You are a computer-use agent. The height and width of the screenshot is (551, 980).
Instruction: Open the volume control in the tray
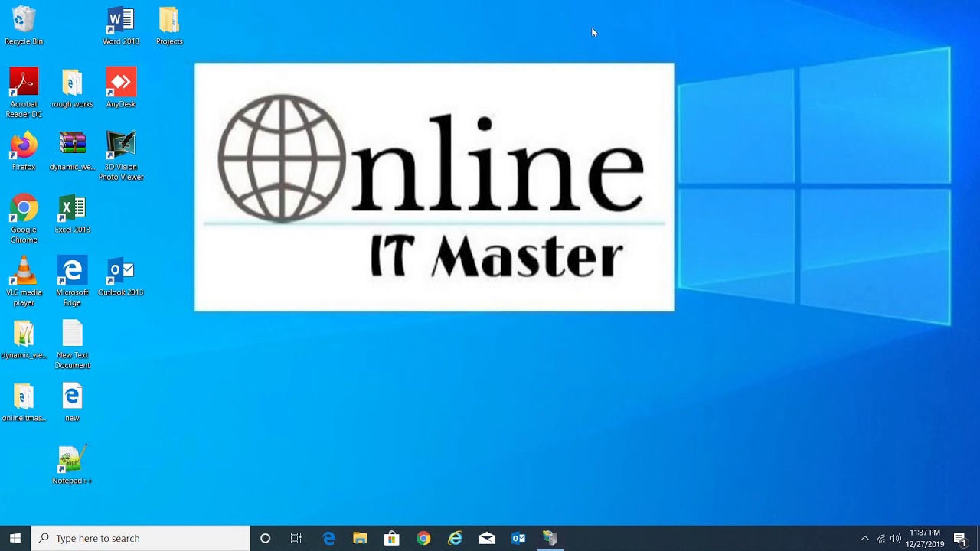895,538
